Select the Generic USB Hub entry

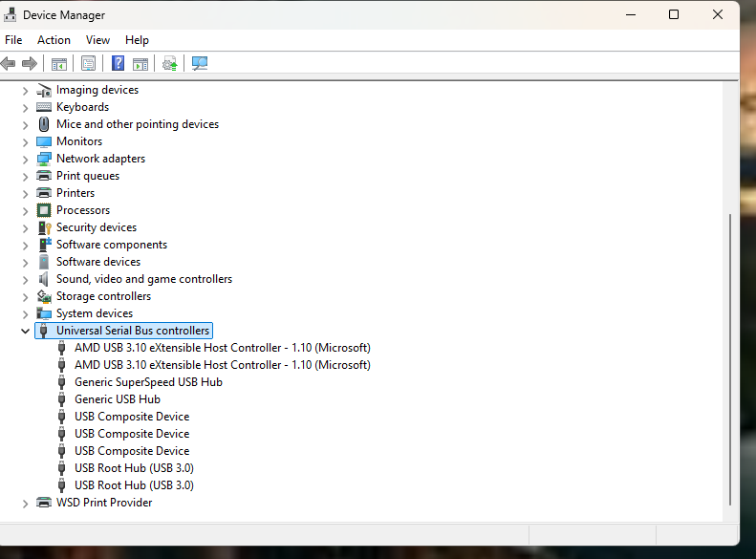coord(118,399)
